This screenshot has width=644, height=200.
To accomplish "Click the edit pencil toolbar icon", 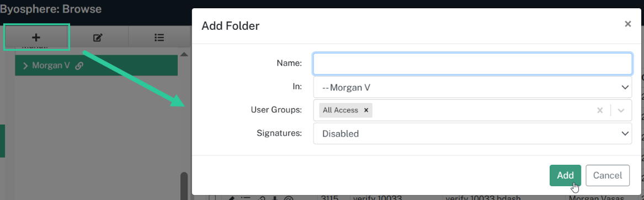I will click(x=97, y=37).
